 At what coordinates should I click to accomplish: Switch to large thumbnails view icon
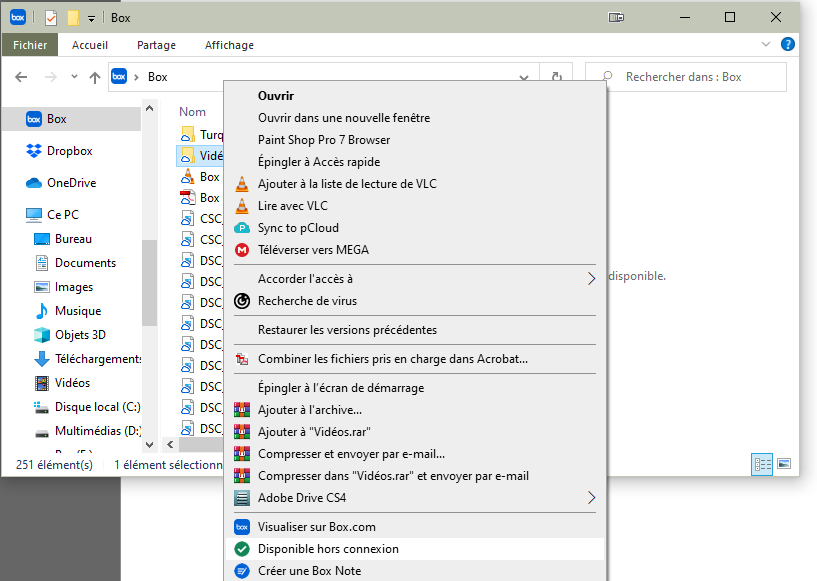click(784, 464)
